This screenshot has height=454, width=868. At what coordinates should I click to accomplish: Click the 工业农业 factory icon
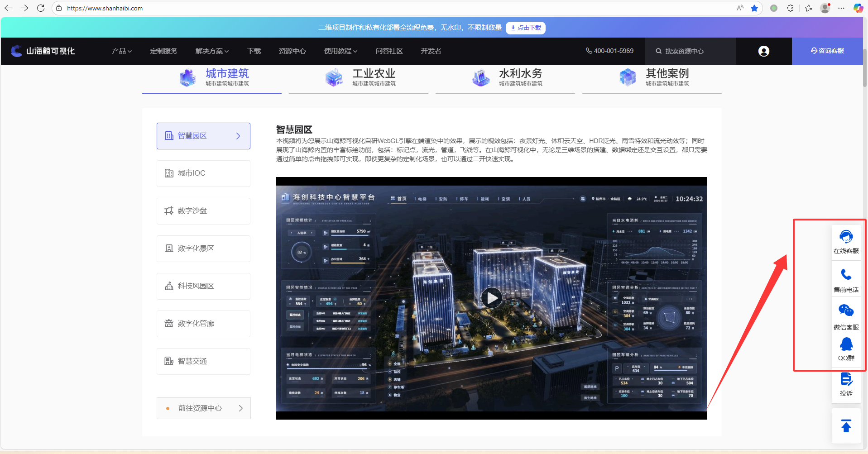334,77
